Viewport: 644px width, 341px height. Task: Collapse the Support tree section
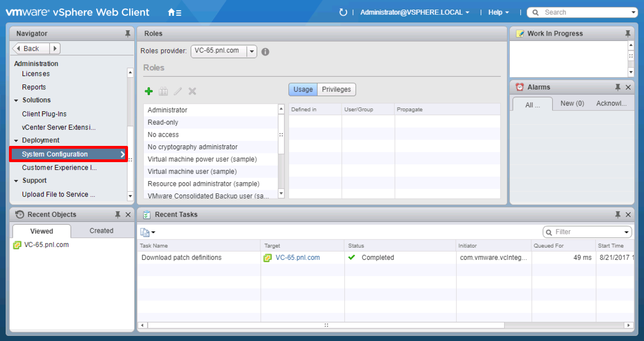click(16, 181)
